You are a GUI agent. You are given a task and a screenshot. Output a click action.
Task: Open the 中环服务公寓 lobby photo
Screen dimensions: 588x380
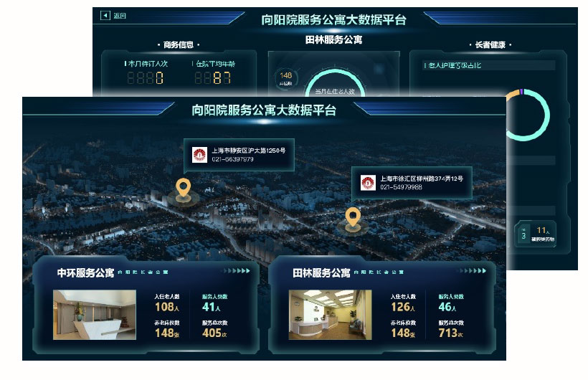(x=94, y=314)
